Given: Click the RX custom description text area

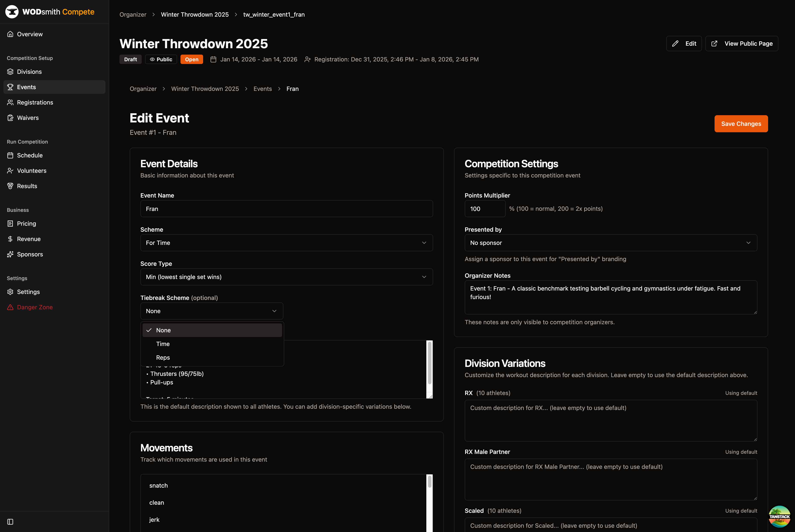Looking at the screenshot, I should (x=611, y=421).
